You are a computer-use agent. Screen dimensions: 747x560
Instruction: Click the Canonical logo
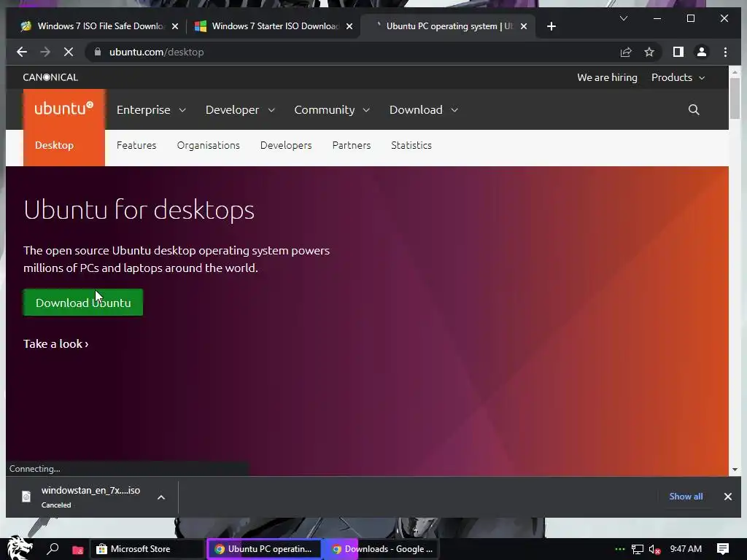(x=50, y=77)
